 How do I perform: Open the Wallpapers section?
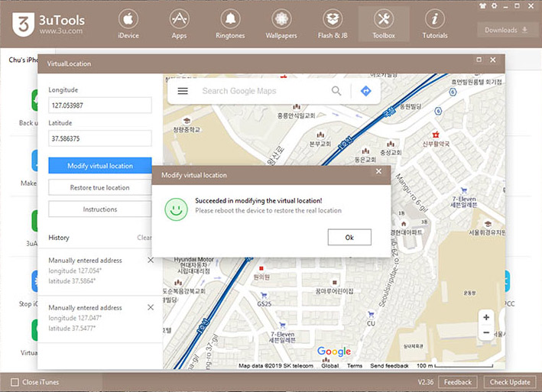pyautogui.click(x=281, y=24)
